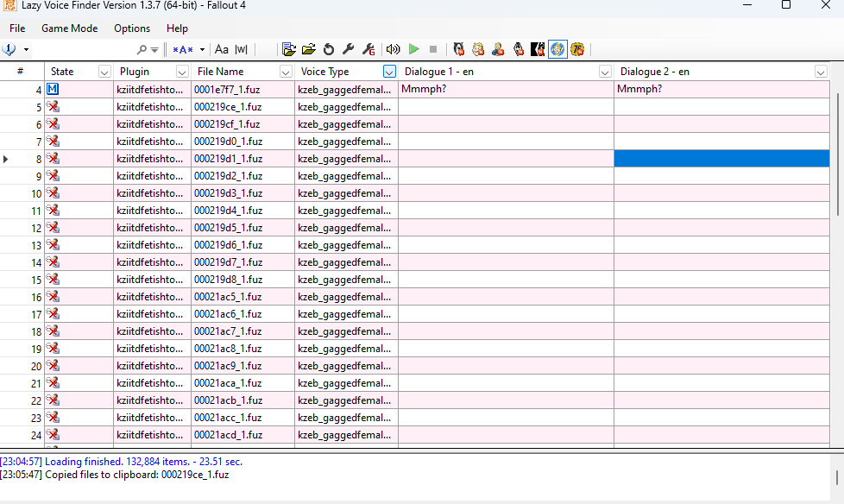Click the reload refresh arrow icon

coord(328,49)
